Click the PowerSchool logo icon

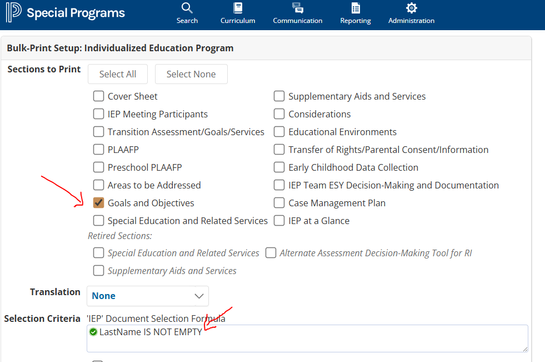click(14, 12)
